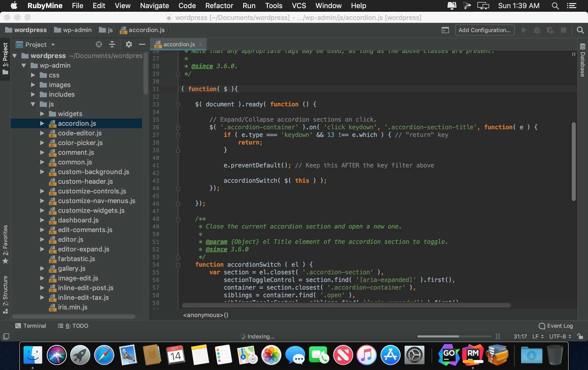588x370 pixels.
Task: Open the Run menu
Action: pyautogui.click(x=248, y=6)
